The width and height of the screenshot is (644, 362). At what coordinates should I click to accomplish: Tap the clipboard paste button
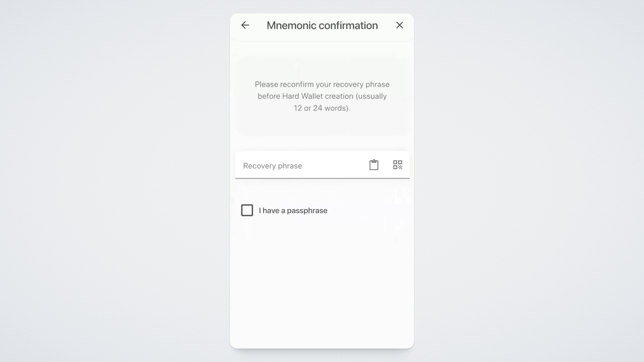[374, 165]
